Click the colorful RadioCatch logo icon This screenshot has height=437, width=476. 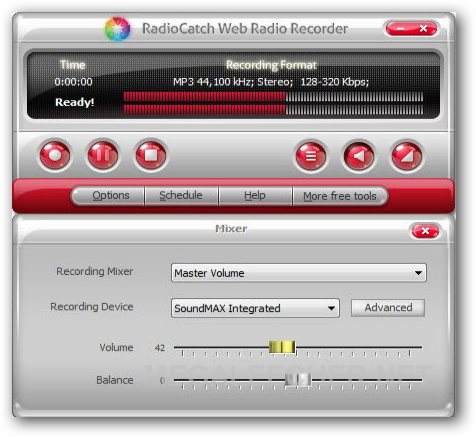pyautogui.click(x=117, y=29)
